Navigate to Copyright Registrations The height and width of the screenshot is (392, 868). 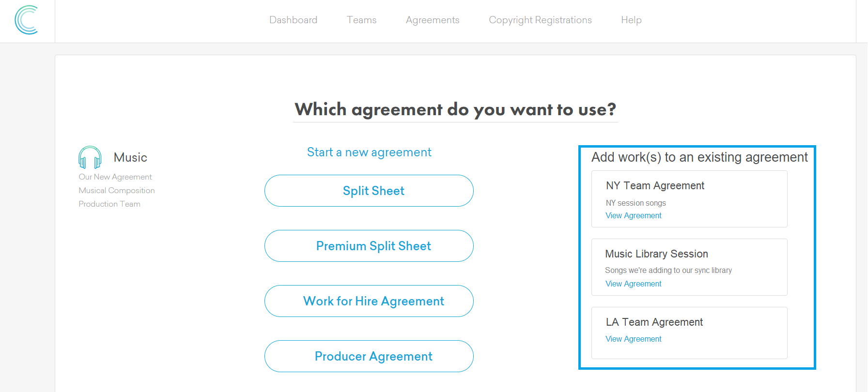[540, 20]
